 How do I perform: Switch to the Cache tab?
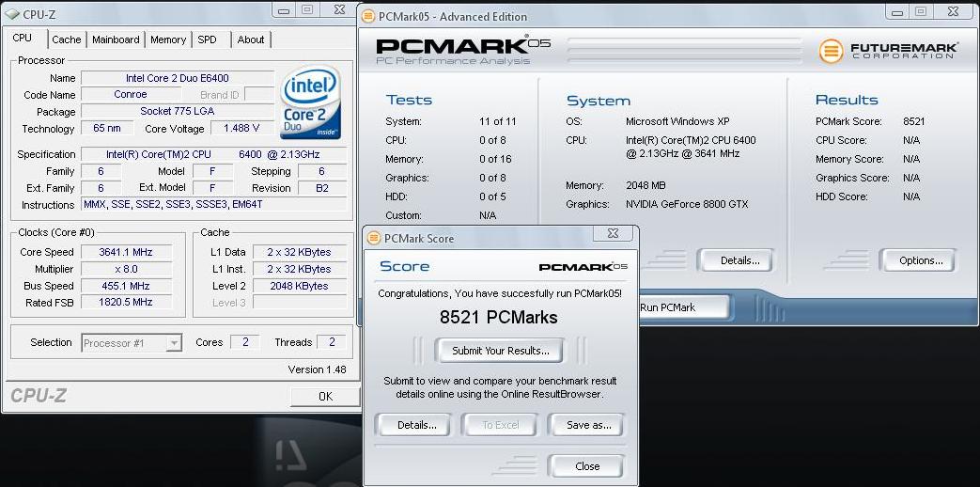pos(67,39)
